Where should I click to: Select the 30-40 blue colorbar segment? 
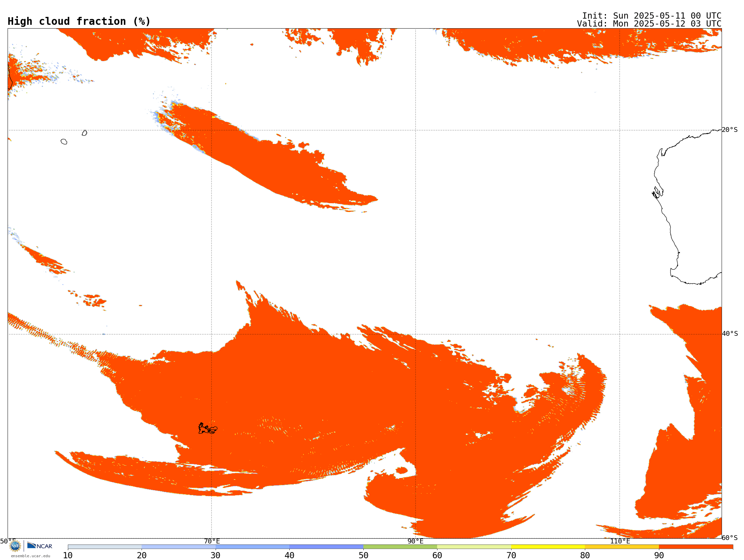coord(252,547)
